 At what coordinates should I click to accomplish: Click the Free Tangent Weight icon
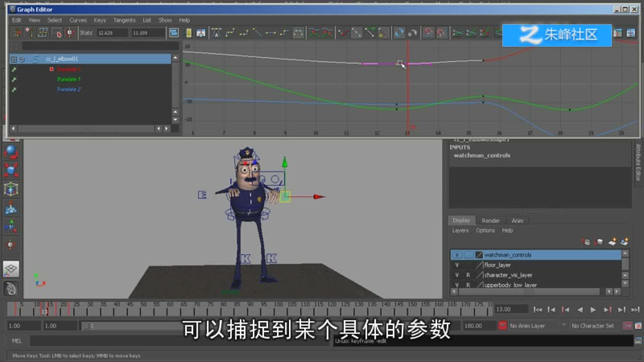click(370, 33)
